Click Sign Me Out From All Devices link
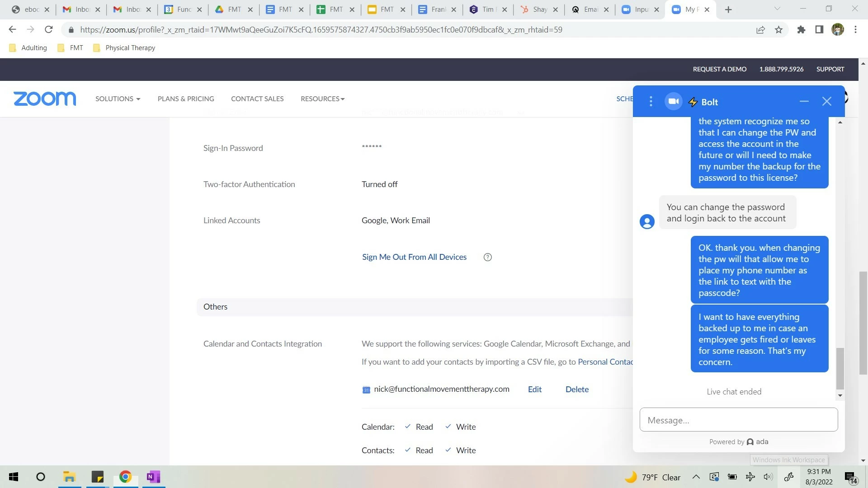 (414, 257)
